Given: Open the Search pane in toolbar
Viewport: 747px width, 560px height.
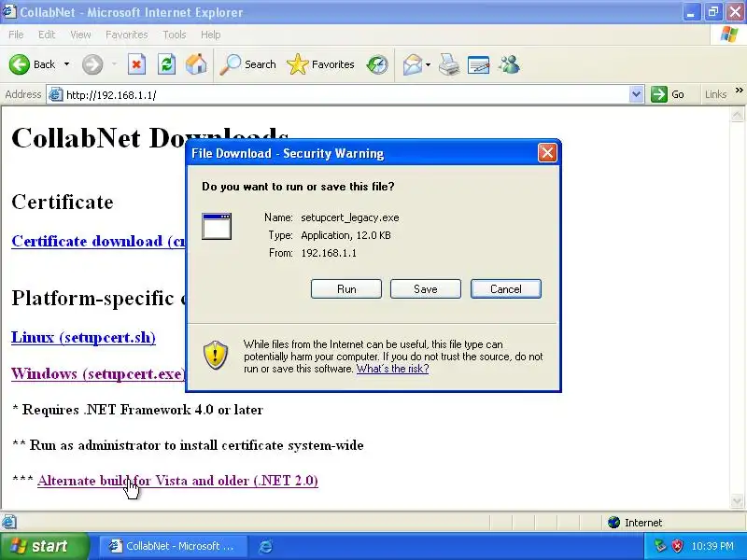Looking at the screenshot, I should point(247,64).
